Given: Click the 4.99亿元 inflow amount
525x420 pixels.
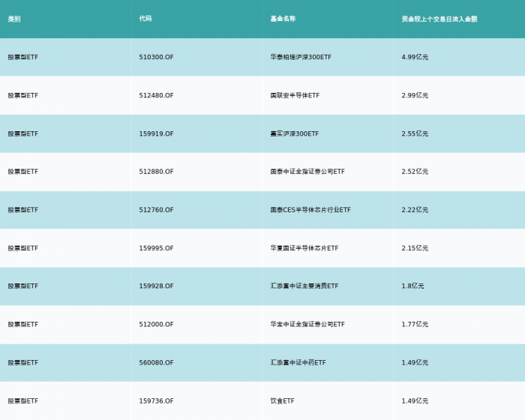Looking at the screenshot, I should click(x=415, y=57).
